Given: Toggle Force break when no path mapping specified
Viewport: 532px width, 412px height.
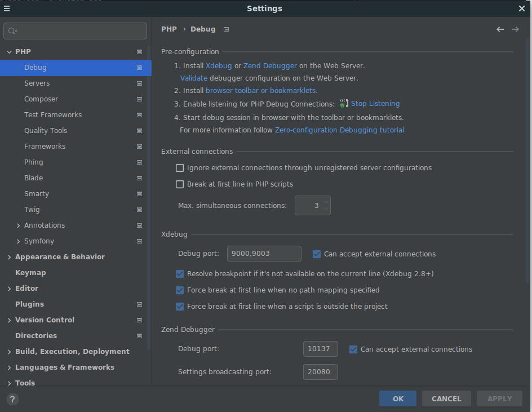Looking at the screenshot, I should pyautogui.click(x=180, y=290).
